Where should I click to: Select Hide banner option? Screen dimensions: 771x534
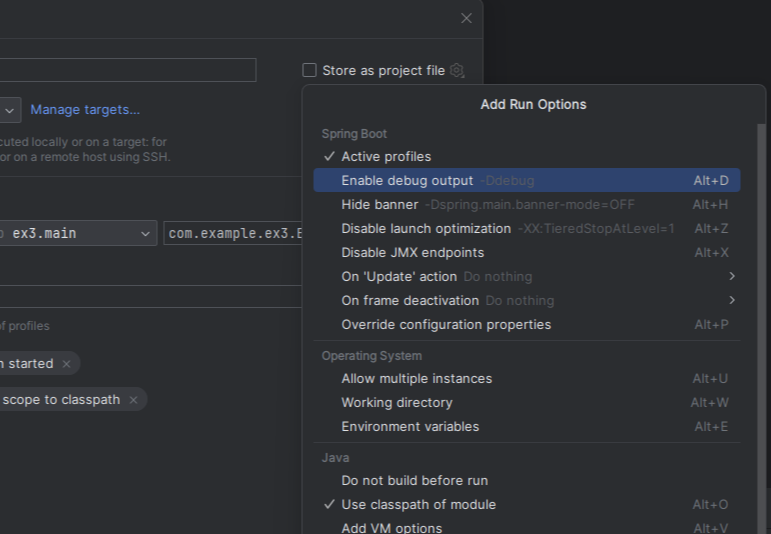pyautogui.click(x=527, y=205)
